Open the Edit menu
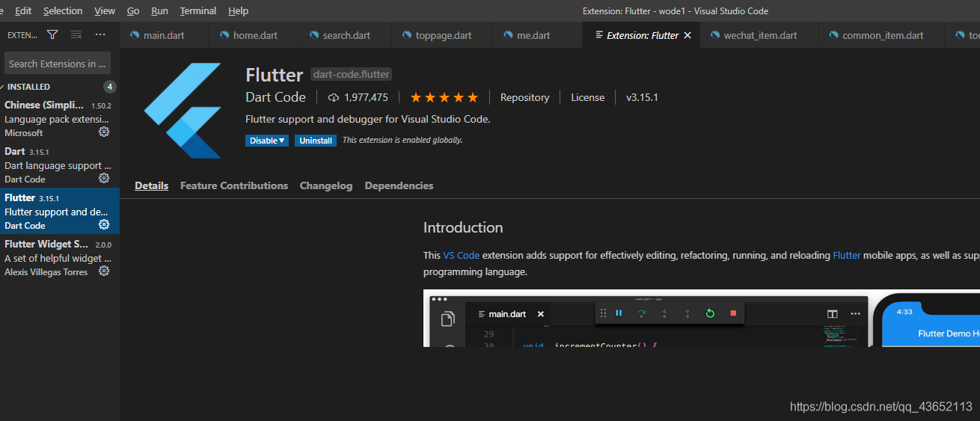The image size is (980, 421). coord(23,10)
